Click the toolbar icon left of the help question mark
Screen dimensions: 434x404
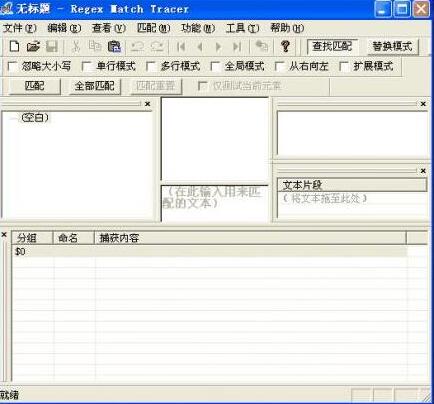[x=262, y=46]
